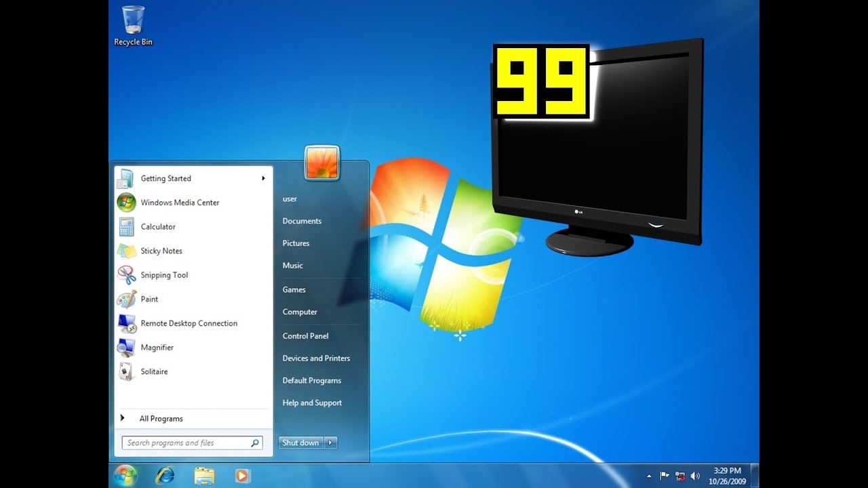Open Devices and Printers
Image resolution: width=868 pixels, height=488 pixels.
[x=316, y=359]
